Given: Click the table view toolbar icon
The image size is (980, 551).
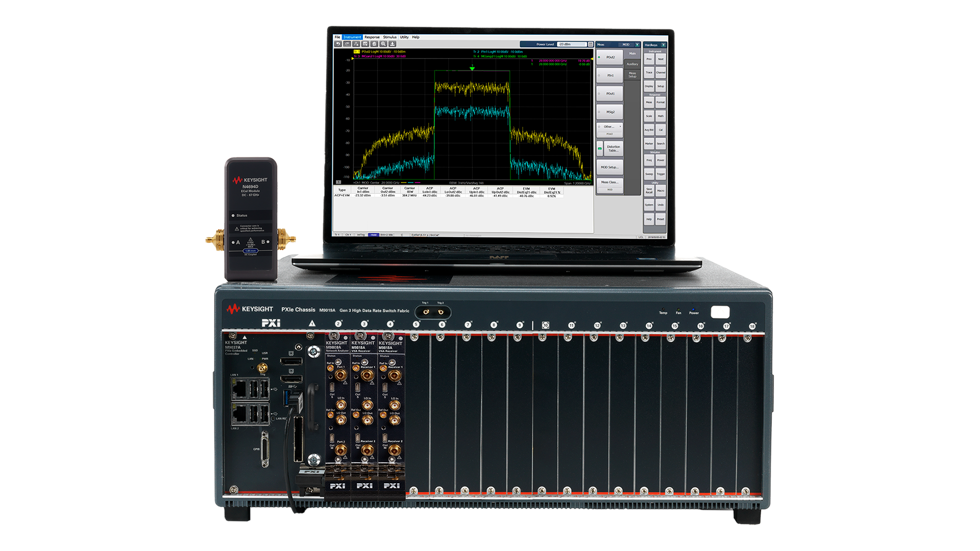Looking at the screenshot, I should click(365, 44).
